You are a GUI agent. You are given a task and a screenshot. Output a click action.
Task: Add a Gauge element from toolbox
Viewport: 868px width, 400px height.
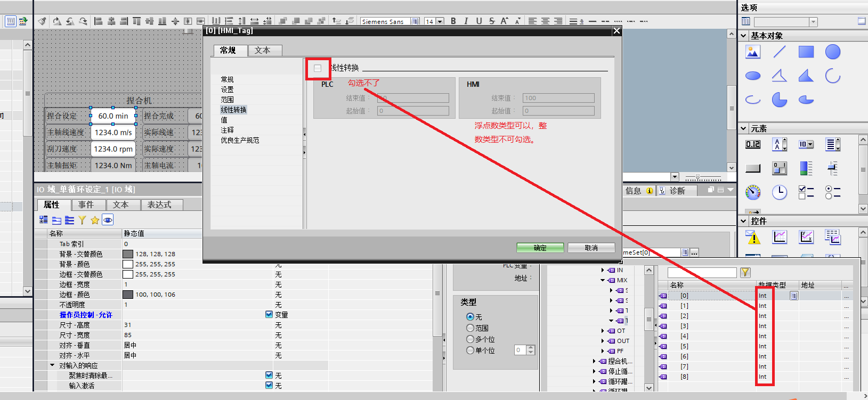point(752,192)
